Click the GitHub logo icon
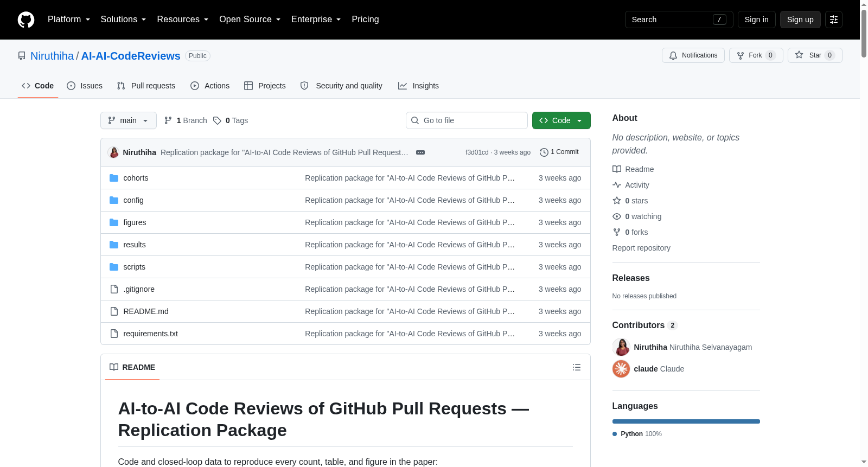This screenshot has height=467, width=868. (x=26, y=20)
